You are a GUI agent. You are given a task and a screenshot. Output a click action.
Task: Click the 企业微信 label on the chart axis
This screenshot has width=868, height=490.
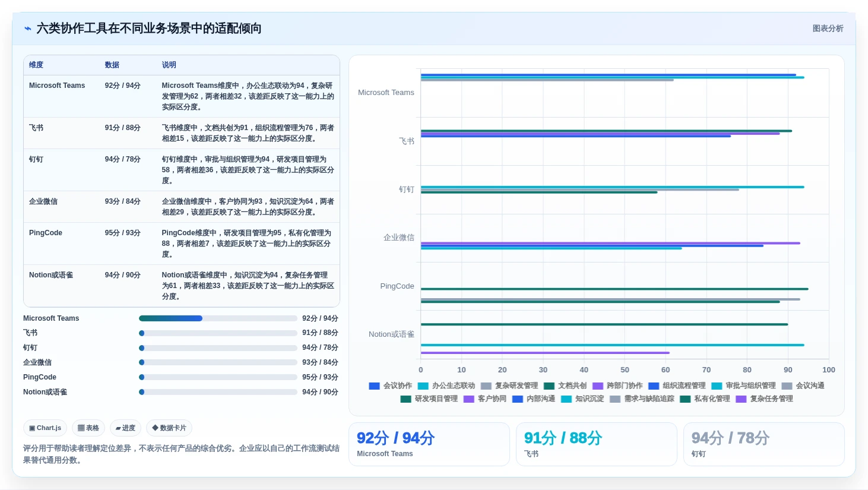pos(399,238)
